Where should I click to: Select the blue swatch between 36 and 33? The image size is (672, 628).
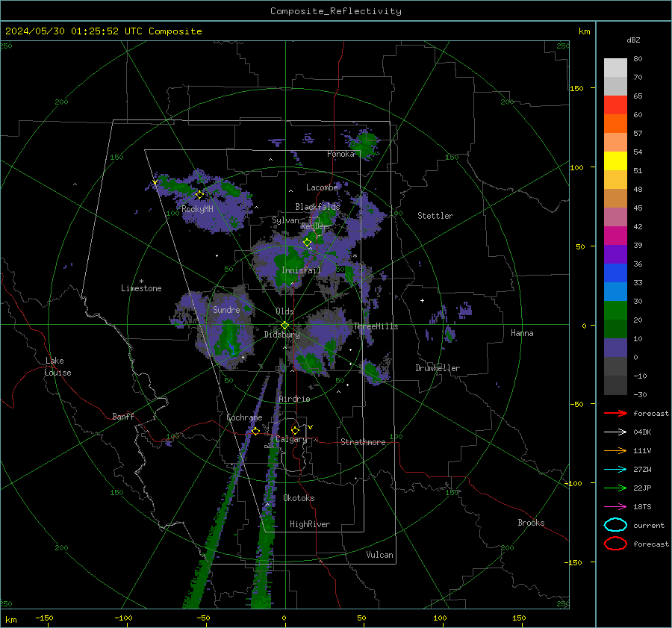615,273
